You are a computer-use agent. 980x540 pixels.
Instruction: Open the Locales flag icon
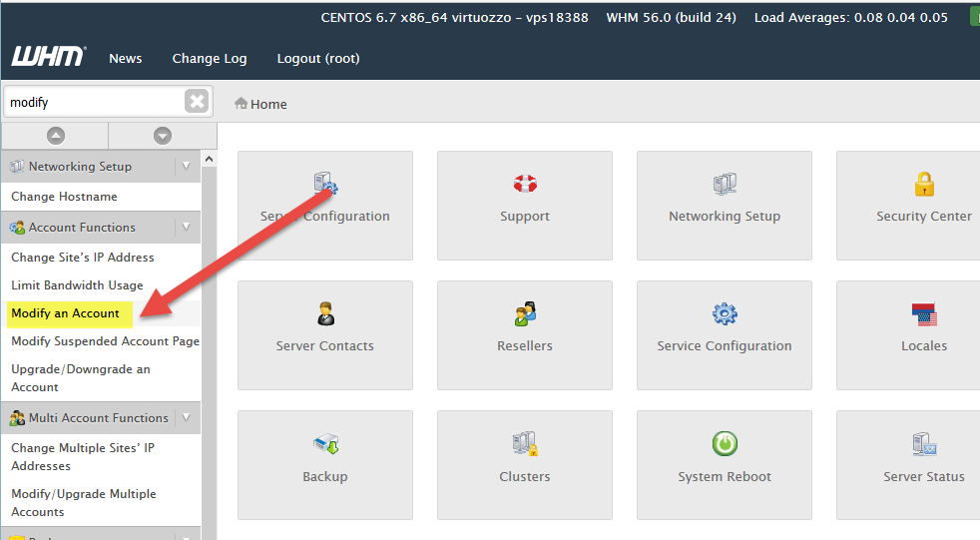coord(924,314)
